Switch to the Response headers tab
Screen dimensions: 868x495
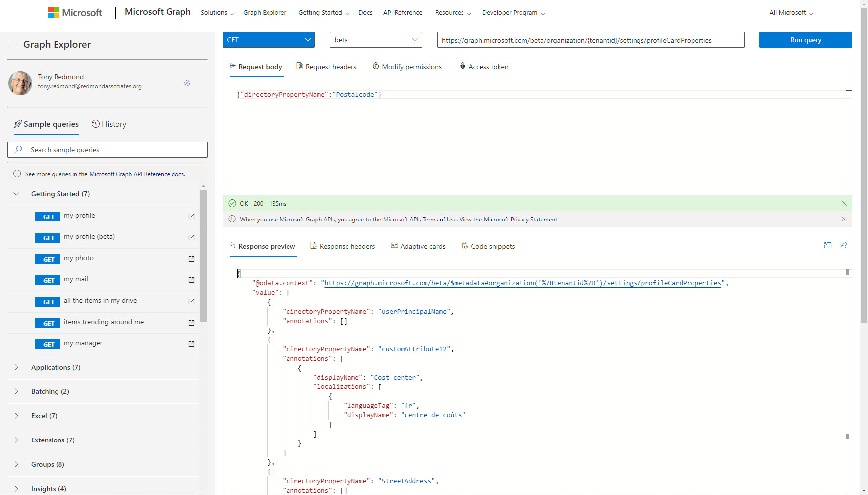tap(343, 246)
